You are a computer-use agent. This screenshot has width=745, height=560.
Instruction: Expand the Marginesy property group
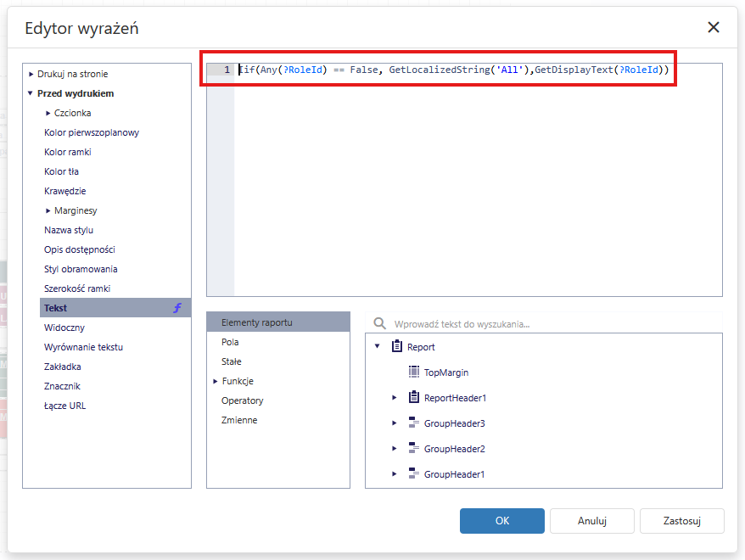tap(48, 210)
